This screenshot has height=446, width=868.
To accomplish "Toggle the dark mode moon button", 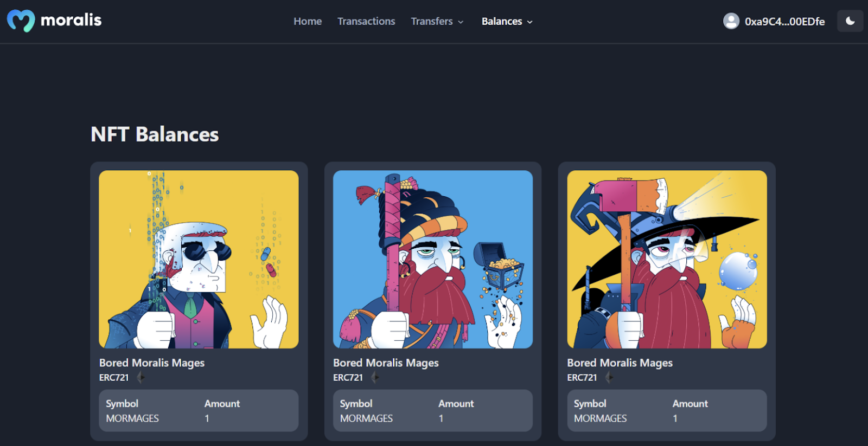I will (850, 21).
